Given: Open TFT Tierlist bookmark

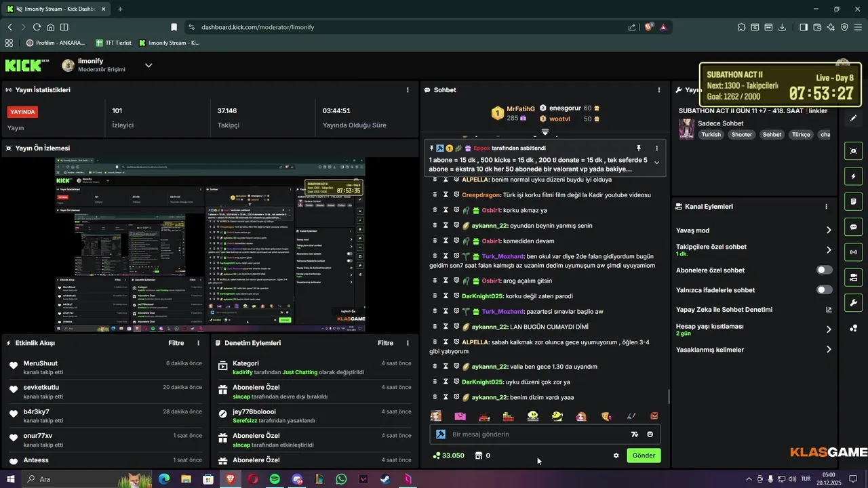Looking at the screenshot, I should tap(113, 43).
